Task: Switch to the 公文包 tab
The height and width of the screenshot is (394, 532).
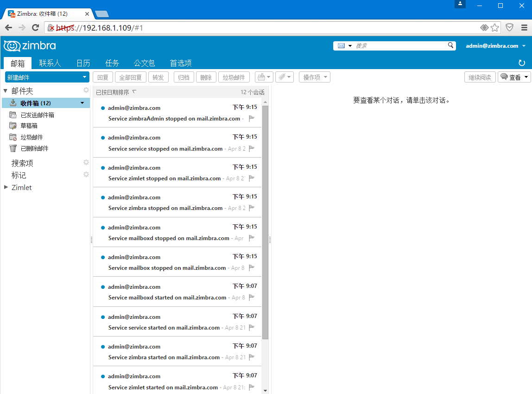Action: tap(144, 63)
